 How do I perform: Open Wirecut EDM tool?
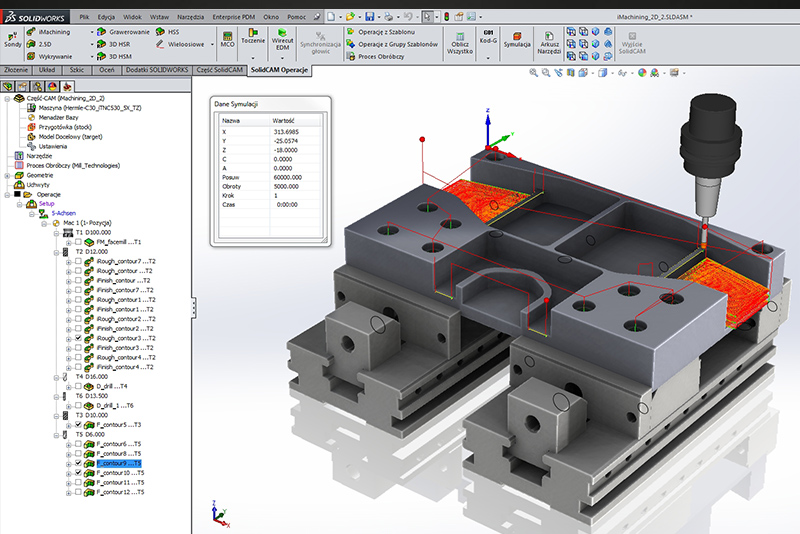[x=282, y=40]
